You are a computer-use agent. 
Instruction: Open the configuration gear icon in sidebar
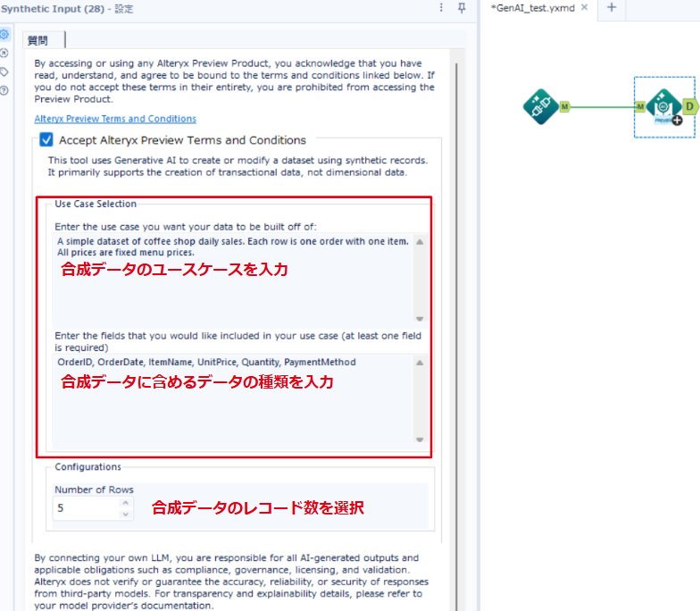click(4, 34)
